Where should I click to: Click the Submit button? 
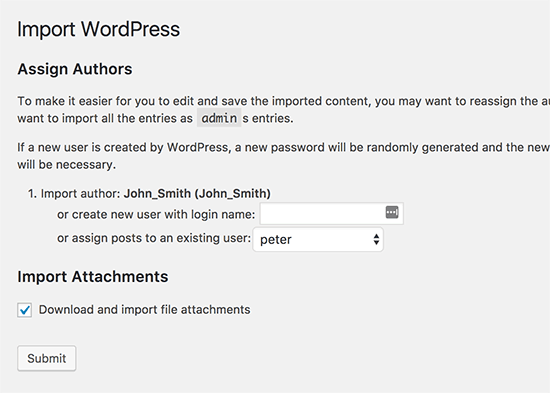[47, 358]
